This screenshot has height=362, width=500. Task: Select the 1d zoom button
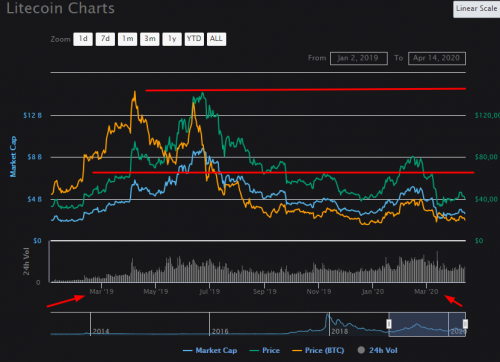coord(83,39)
